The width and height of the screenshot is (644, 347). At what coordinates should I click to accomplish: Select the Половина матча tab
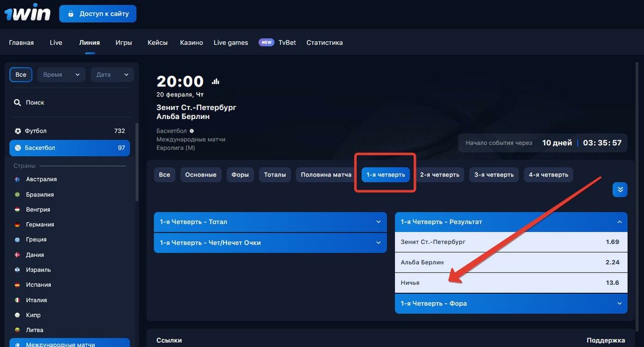(x=326, y=175)
